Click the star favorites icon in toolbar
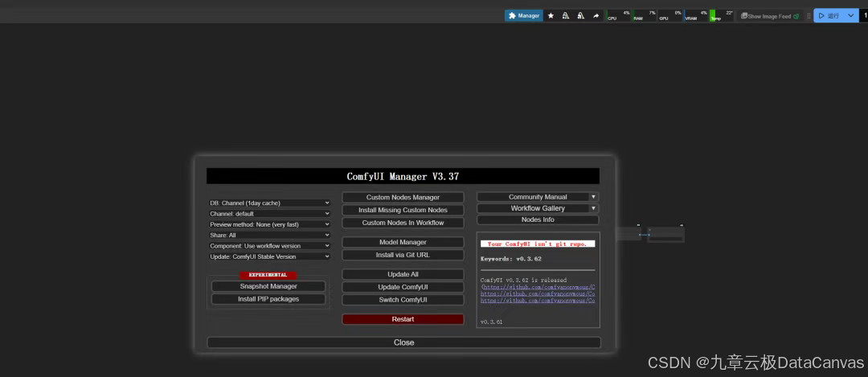The height and width of the screenshot is (377, 868). tap(551, 15)
